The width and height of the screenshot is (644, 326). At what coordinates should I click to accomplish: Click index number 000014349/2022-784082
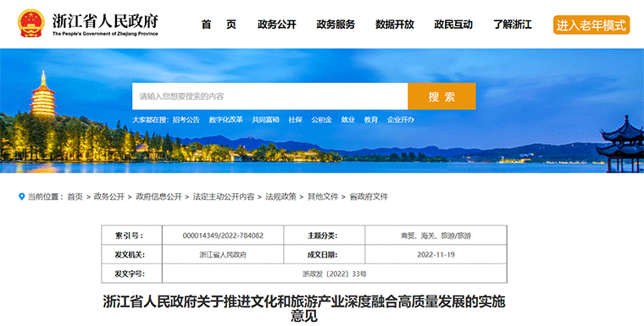point(223,236)
